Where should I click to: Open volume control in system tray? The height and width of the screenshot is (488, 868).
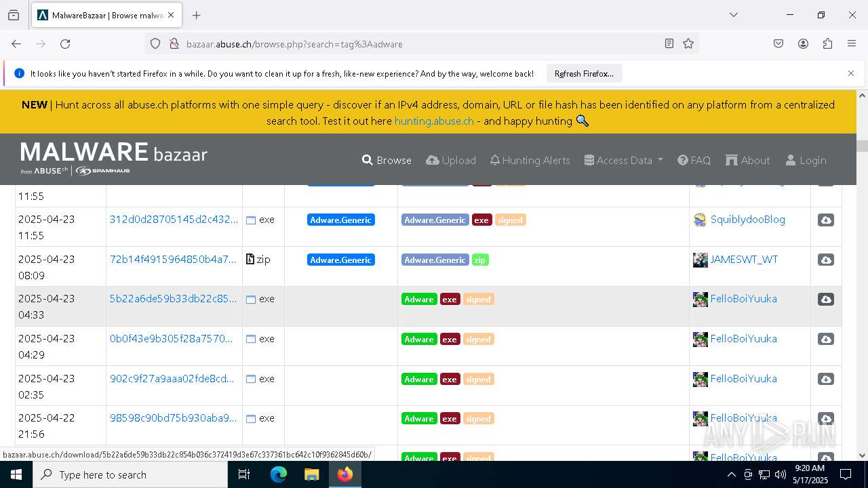[780, 474]
